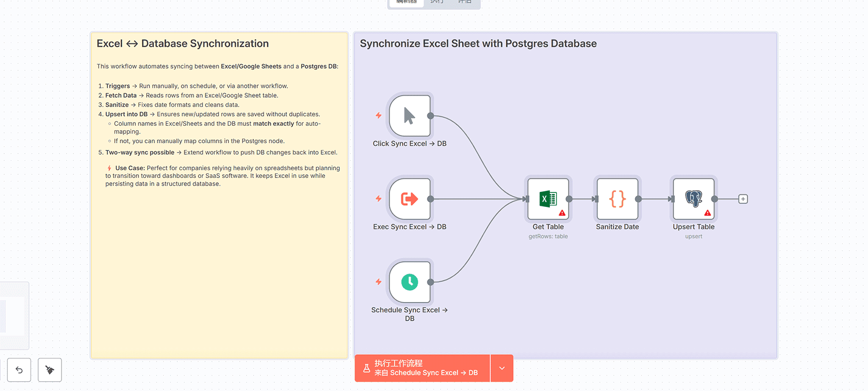Click the warning triangle on Get Table
The image size is (868, 391).
pos(562,213)
